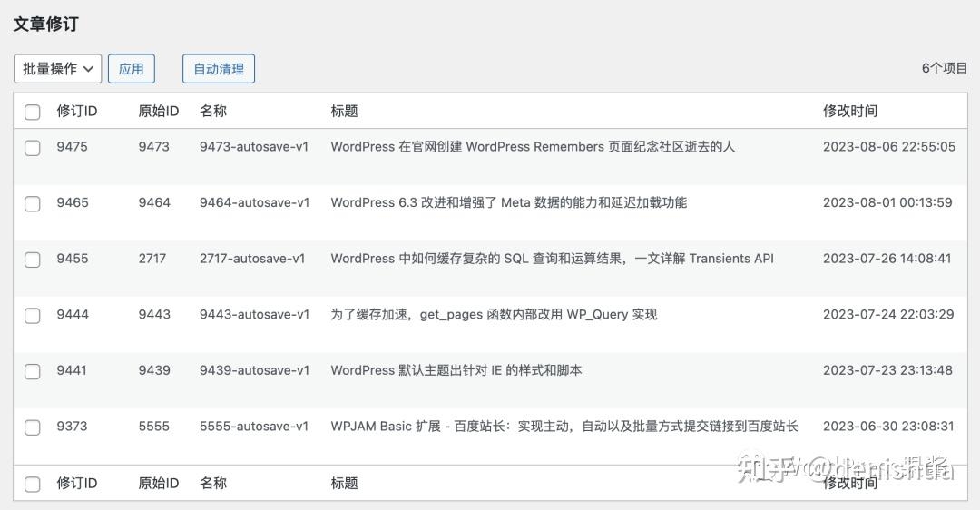980x510 pixels.
Task: Click the 默认主题出针对 IE title
Action: pyautogui.click(x=456, y=370)
